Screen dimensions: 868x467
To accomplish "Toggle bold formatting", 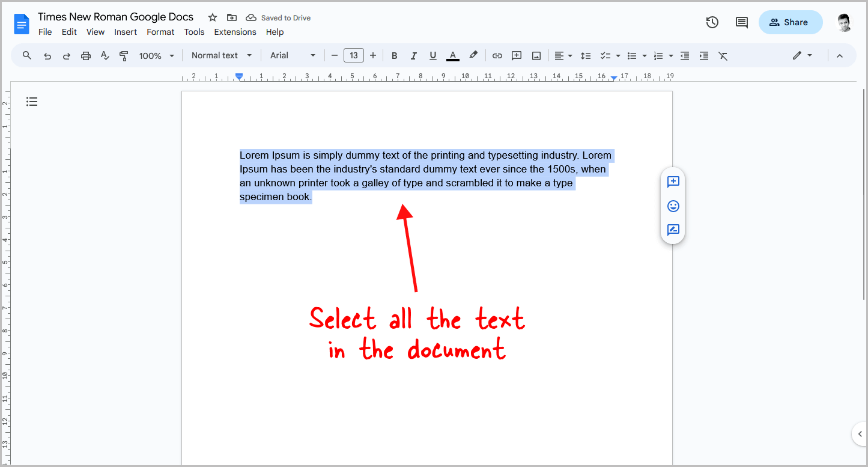I will click(x=394, y=55).
